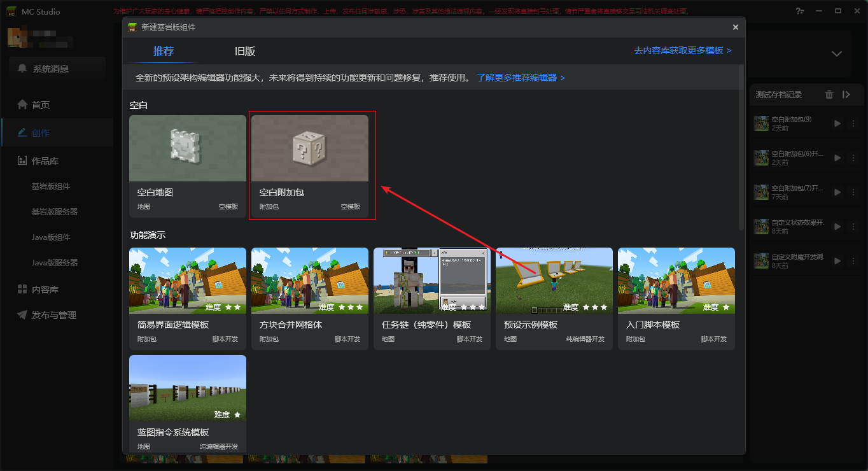Play the 自定义状态效果开 save
This screenshot has height=471, width=868.
(837, 227)
